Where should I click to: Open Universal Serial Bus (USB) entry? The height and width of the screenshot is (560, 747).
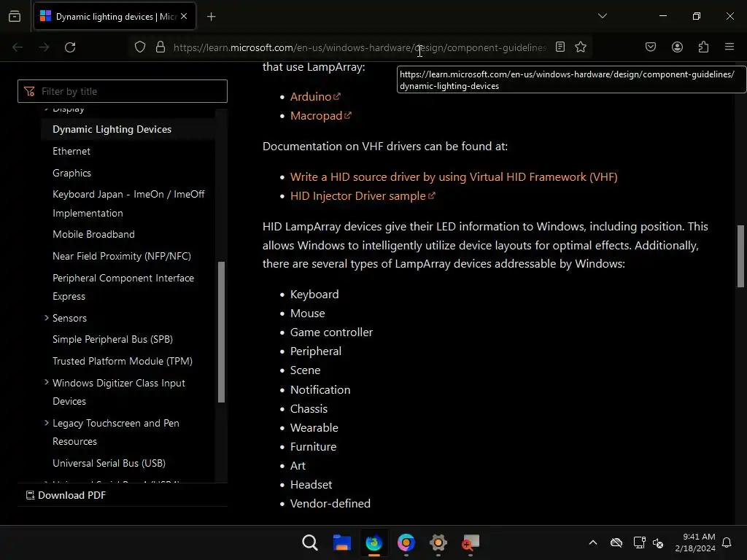tap(109, 463)
